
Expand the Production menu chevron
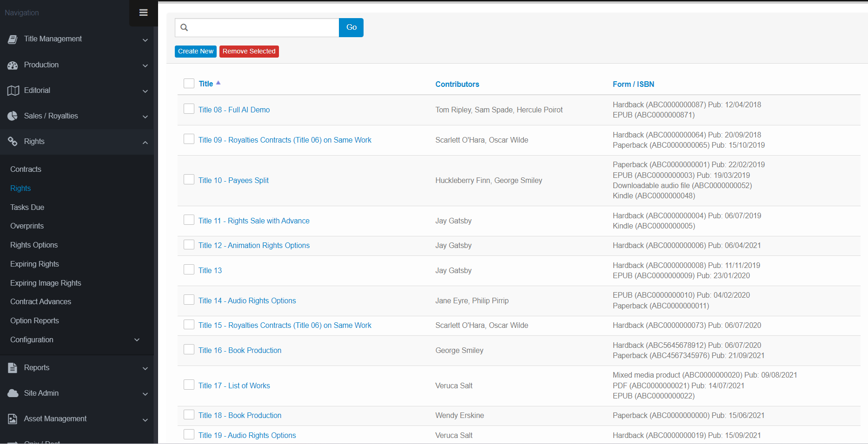pos(145,65)
